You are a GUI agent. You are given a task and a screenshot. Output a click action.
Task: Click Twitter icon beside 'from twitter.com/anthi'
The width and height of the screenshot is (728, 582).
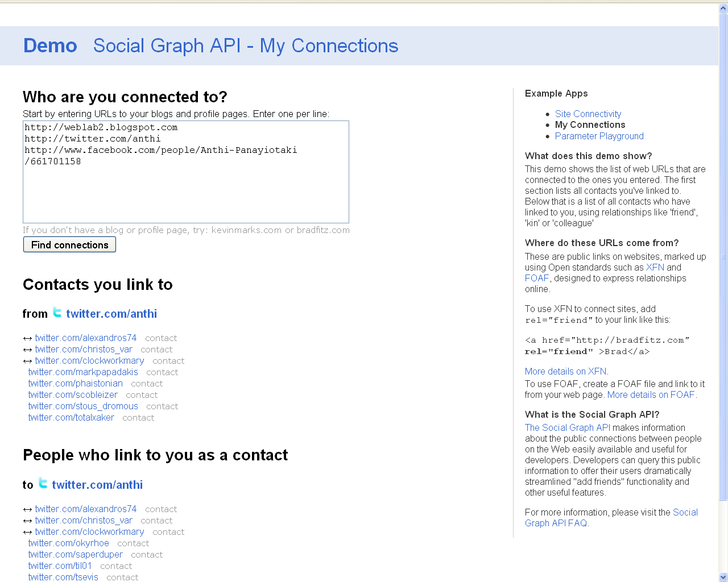(57, 312)
